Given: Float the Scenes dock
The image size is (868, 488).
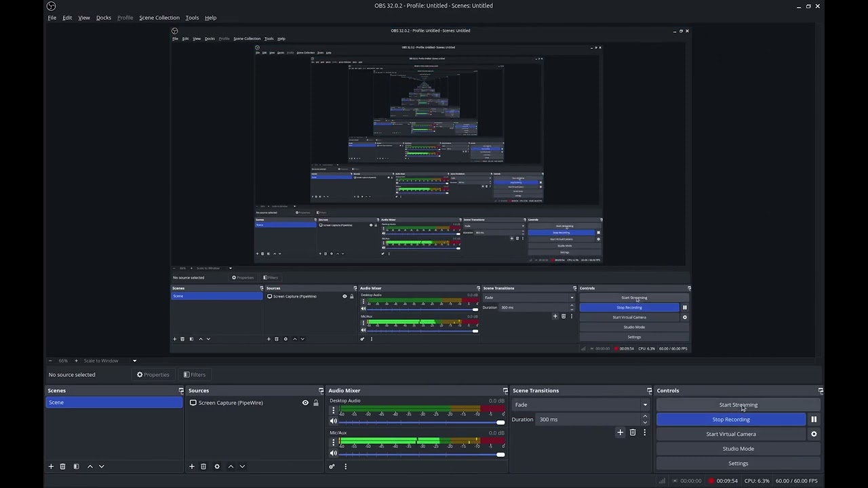Looking at the screenshot, I should [181, 390].
